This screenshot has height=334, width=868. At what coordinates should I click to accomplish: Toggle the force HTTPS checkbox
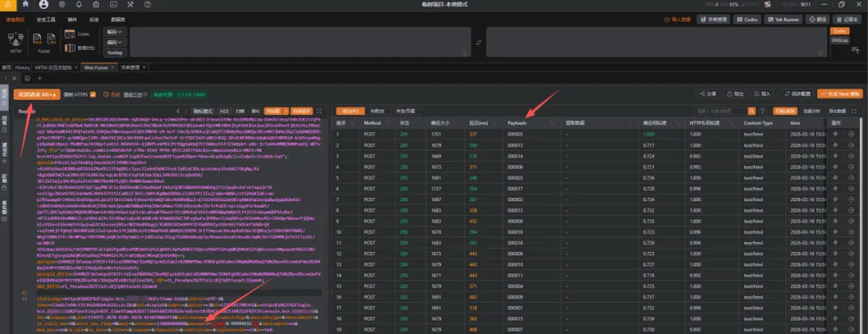93,94
